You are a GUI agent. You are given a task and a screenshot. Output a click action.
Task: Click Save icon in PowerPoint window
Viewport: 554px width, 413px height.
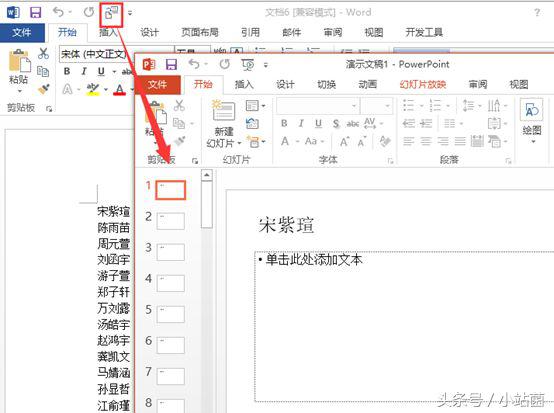pyautogui.click(x=171, y=65)
